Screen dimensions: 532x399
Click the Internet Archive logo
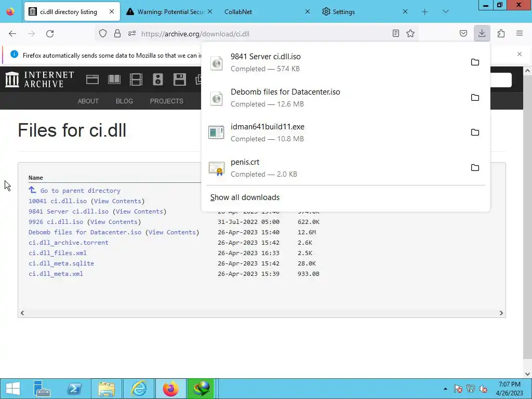click(39, 79)
